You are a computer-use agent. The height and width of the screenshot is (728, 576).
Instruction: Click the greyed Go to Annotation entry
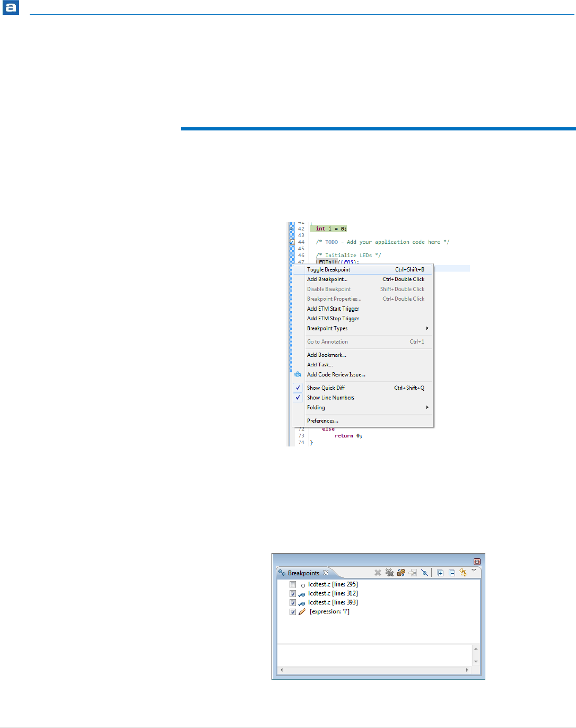point(363,342)
